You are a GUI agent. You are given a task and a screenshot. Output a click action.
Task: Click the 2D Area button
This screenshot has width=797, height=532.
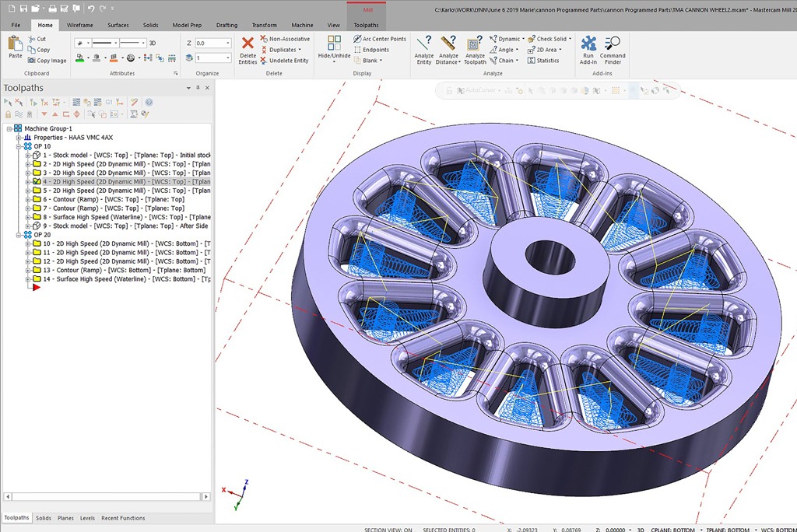pos(544,50)
